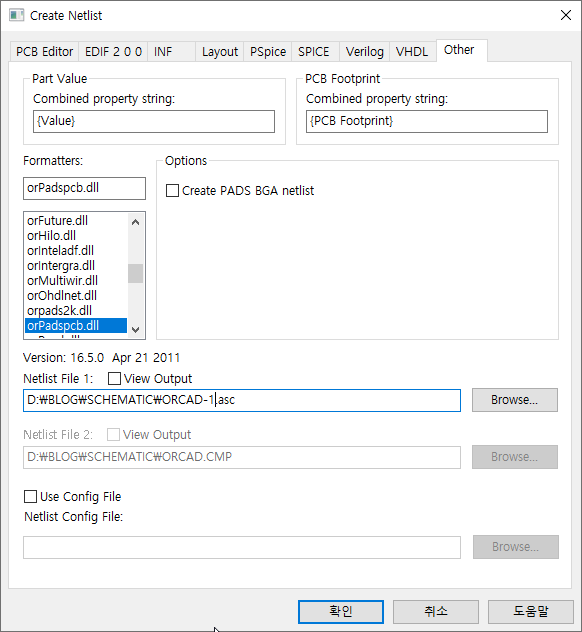The image size is (582, 632).
Task: Open the EDIF 2 0 0 tab
Action: coord(113,52)
